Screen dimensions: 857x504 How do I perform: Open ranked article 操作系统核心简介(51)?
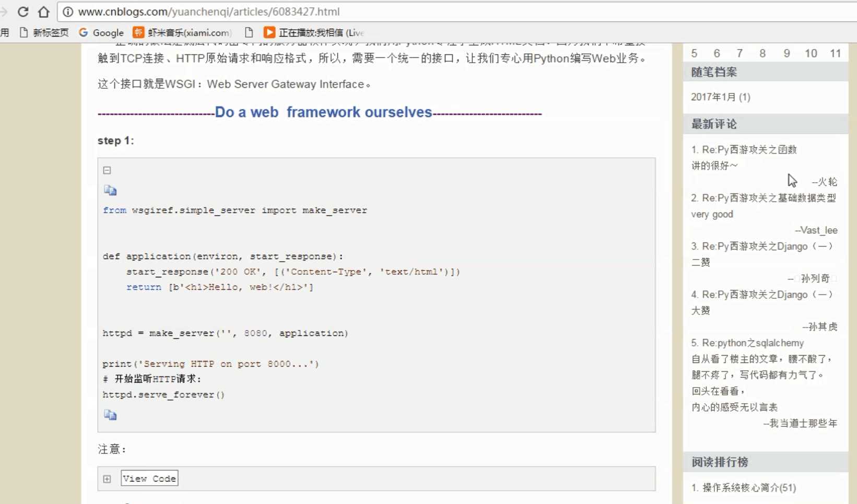(744, 488)
